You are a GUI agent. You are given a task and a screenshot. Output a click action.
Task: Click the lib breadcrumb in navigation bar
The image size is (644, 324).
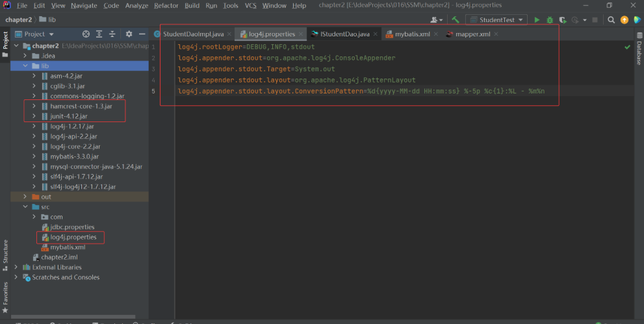[47, 19]
